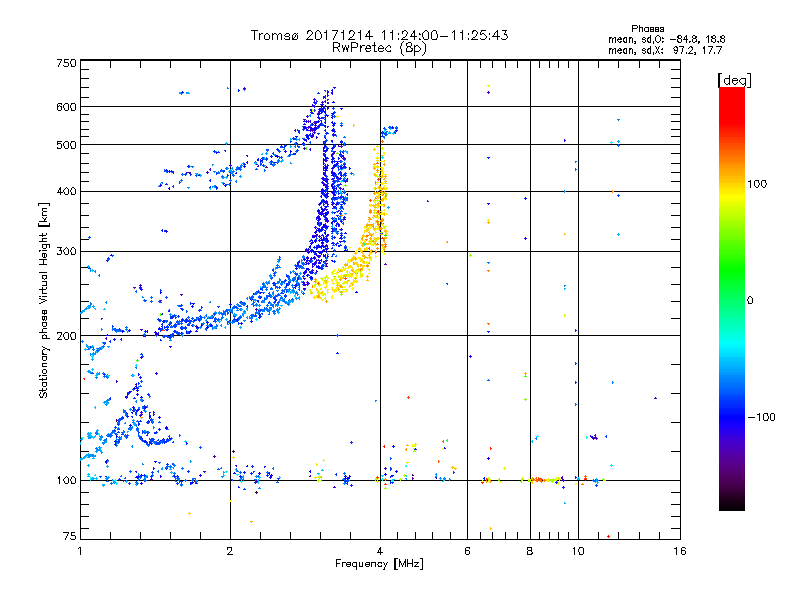The height and width of the screenshot is (600, 800).
Task: Click the 'Stationary phase Virtual Height [km]' label
Action: pyautogui.click(x=43, y=301)
